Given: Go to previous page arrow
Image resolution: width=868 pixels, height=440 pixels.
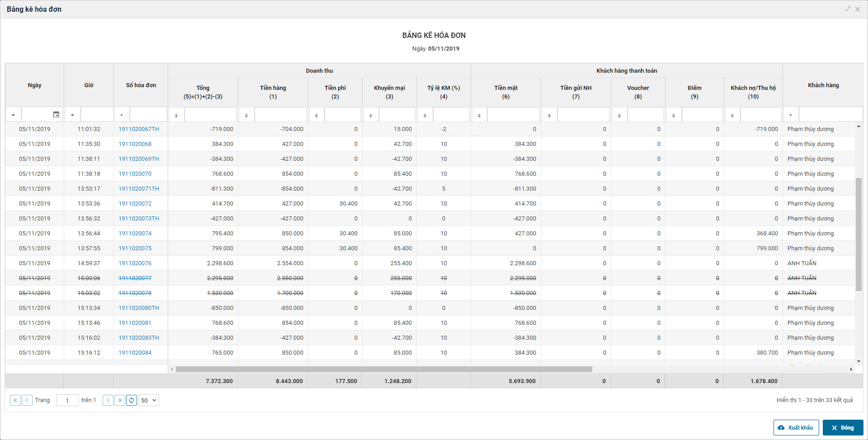Looking at the screenshot, I should pyautogui.click(x=27, y=400).
